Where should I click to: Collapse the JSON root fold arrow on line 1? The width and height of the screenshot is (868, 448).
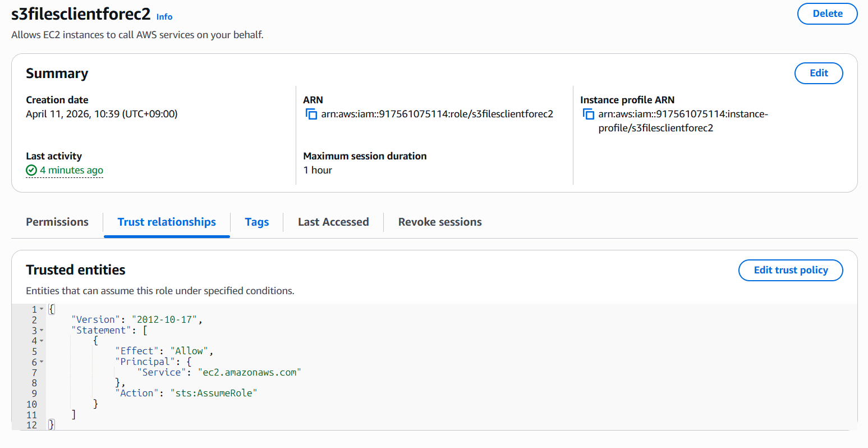[42, 309]
